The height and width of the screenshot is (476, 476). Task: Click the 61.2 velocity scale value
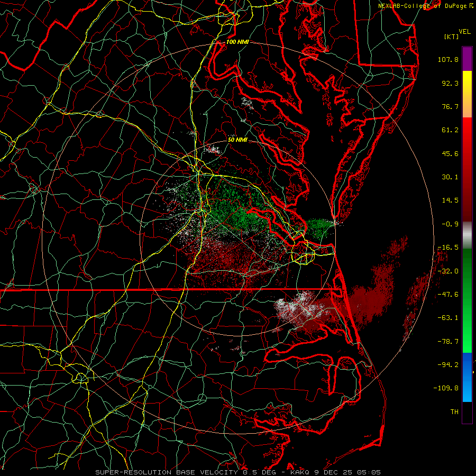(450, 130)
